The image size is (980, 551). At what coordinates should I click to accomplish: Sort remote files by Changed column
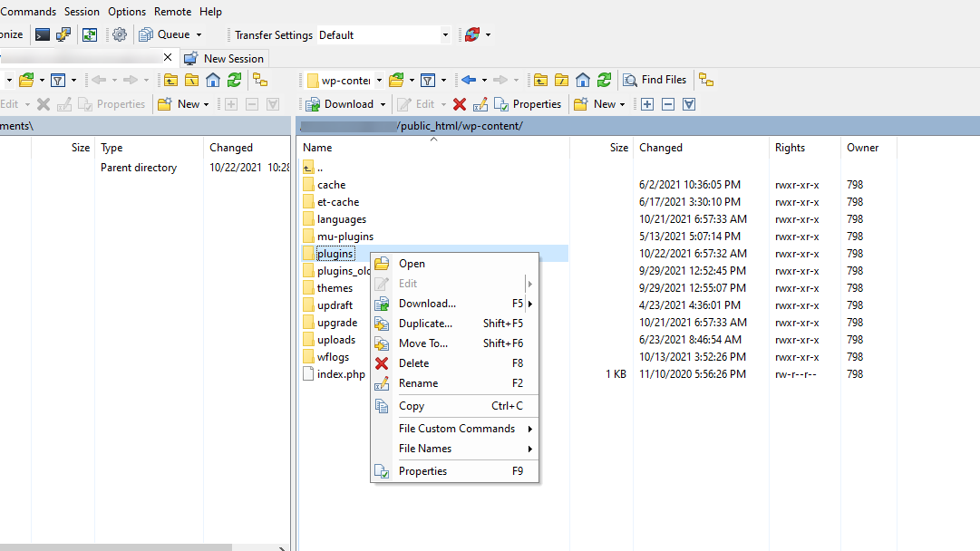(702, 148)
